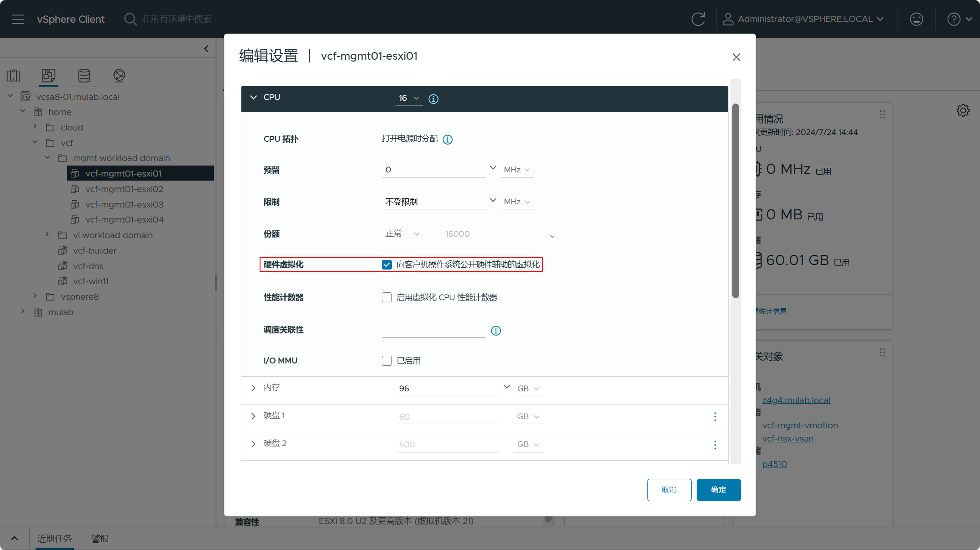Expand the vi workload domain folder
980x550 pixels.
coord(47,234)
